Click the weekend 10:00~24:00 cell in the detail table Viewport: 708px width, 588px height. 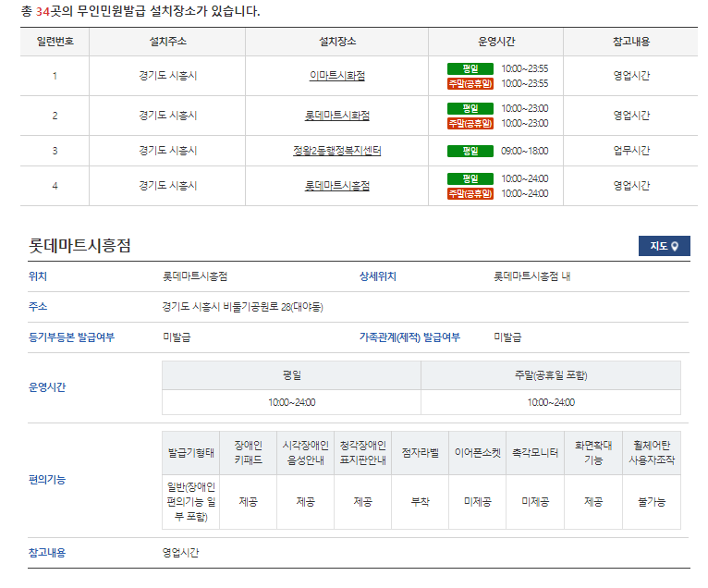click(551, 402)
